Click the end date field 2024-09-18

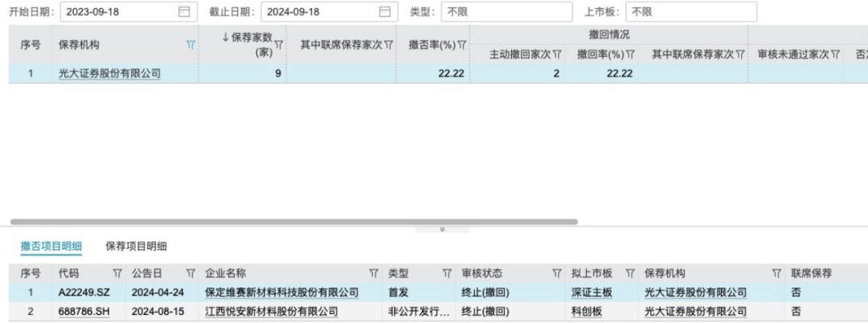click(x=330, y=11)
